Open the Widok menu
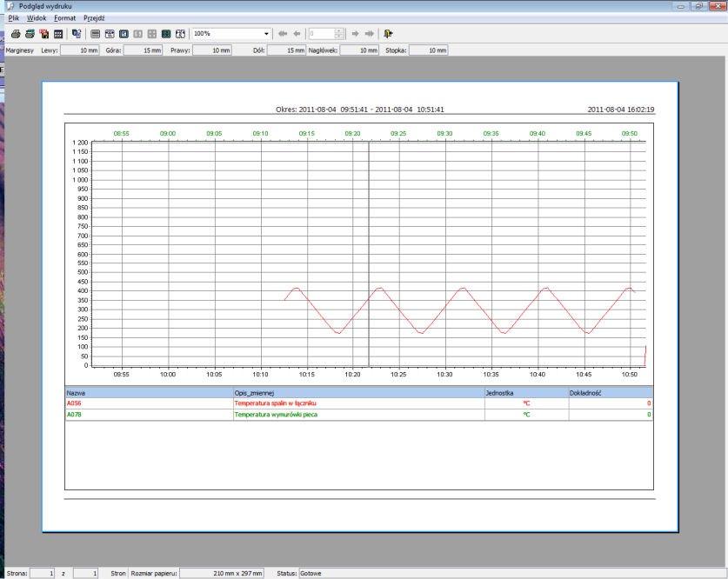The image size is (728, 579). click(x=37, y=18)
